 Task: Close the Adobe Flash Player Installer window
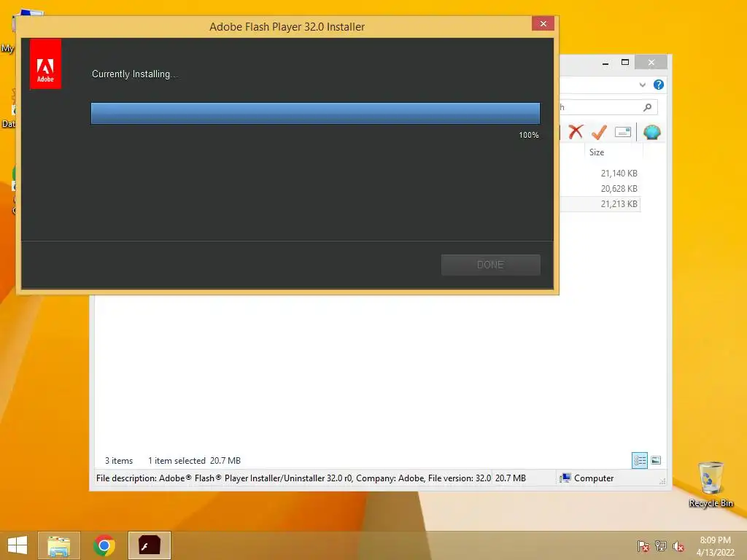pyautogui.click(x=543, y=24)
